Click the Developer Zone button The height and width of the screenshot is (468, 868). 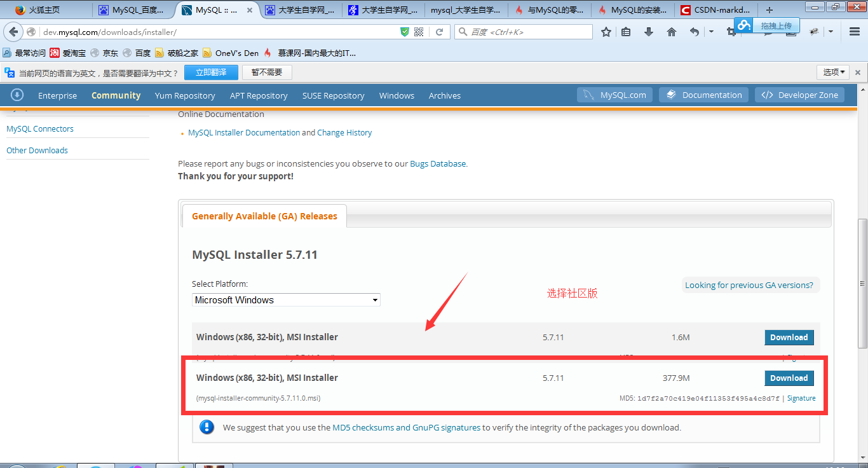[x=799, y=95]
